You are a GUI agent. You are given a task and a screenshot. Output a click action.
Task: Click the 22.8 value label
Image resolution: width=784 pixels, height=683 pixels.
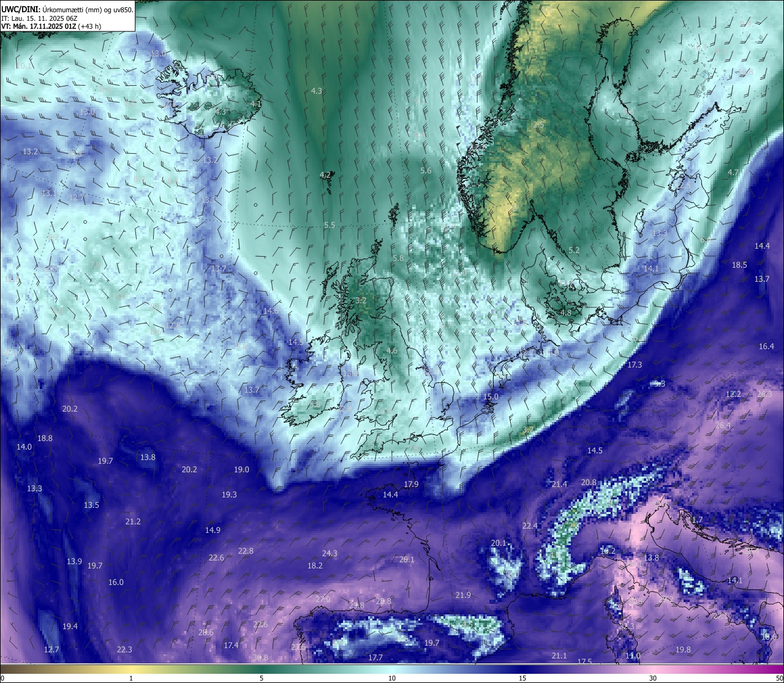(x=246, y=551)
